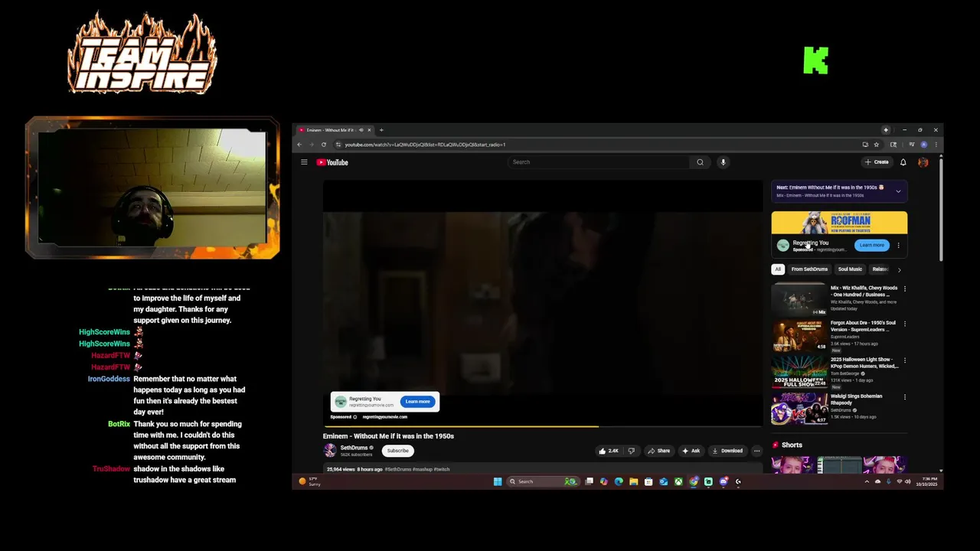Screen dimensions: 980x551
Task: Click the Windows taskbar Search box
Action: [542, 481]
